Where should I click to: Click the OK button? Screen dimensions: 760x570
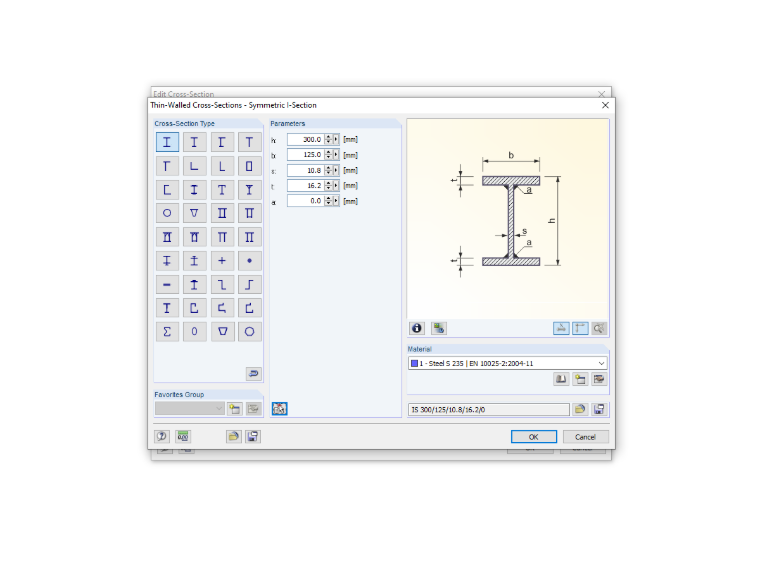[x=534, y=437]
